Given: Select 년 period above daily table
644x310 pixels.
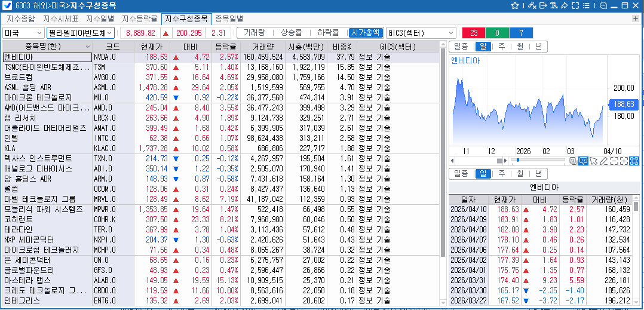Looking at the screenshot, I should pyautogui.click(x=538, y=174).
